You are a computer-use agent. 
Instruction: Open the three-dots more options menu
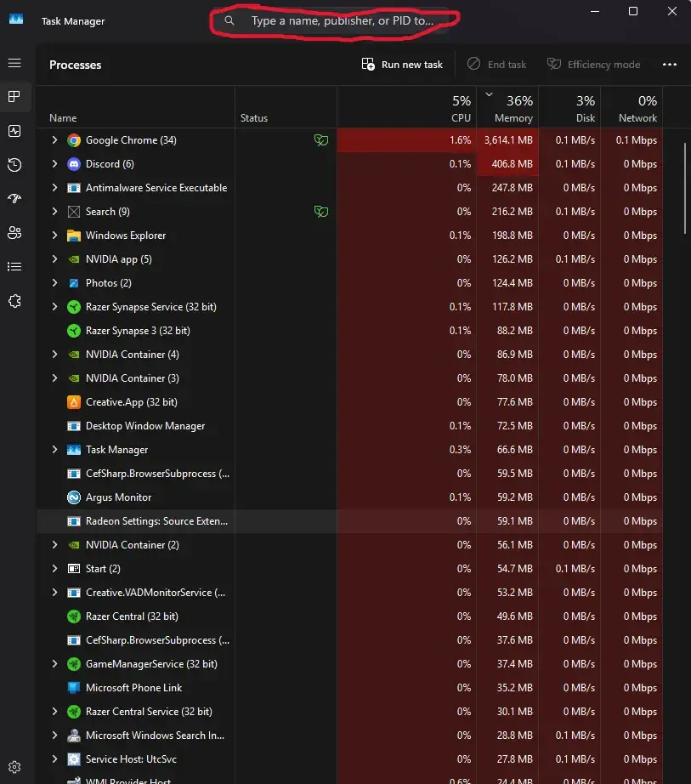point(669,65)
